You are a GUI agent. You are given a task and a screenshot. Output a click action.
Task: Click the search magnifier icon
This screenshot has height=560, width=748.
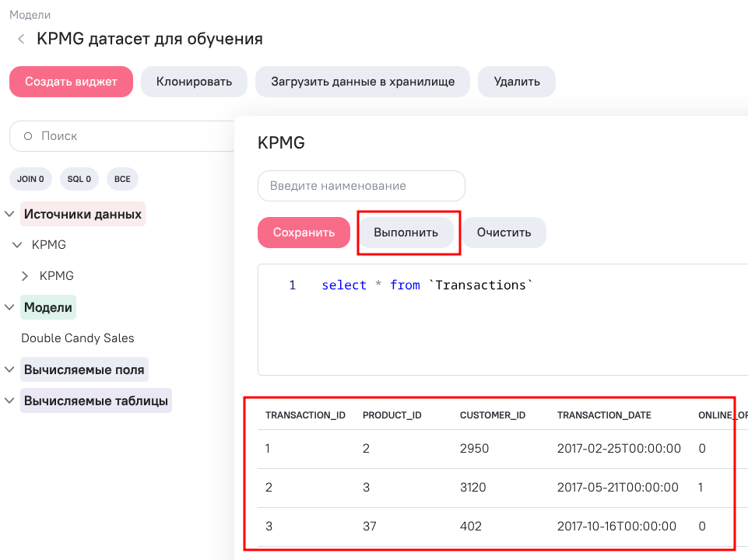click(28, 136)
